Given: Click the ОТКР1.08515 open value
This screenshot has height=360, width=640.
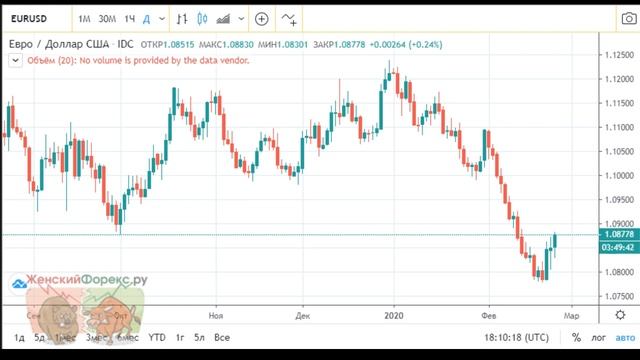Looking at the screenshot, I should click(x=167, y=44).
